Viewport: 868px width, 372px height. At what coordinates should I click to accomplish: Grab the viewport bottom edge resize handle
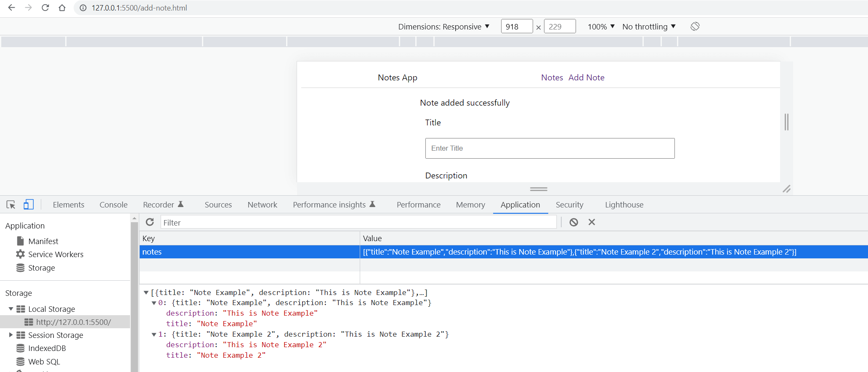tap(539, 189)
